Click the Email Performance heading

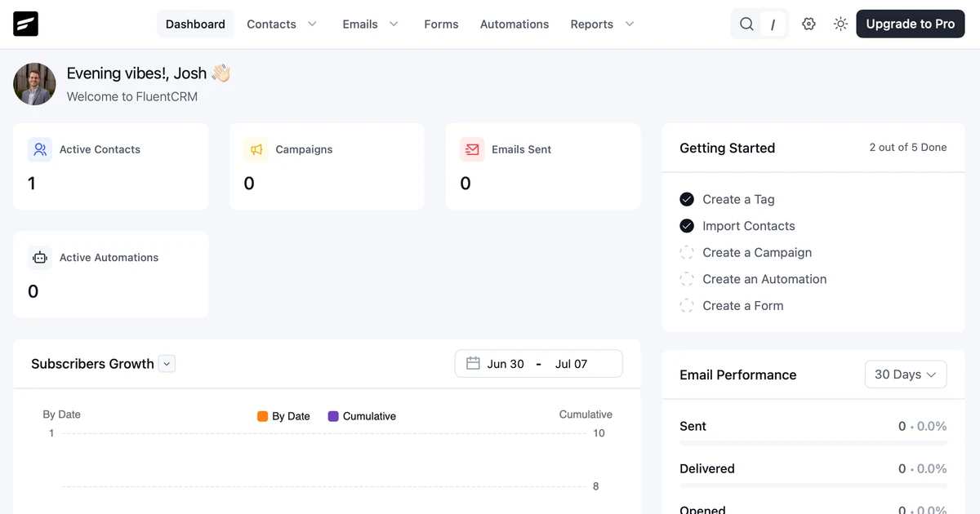[x=738, y=374]
